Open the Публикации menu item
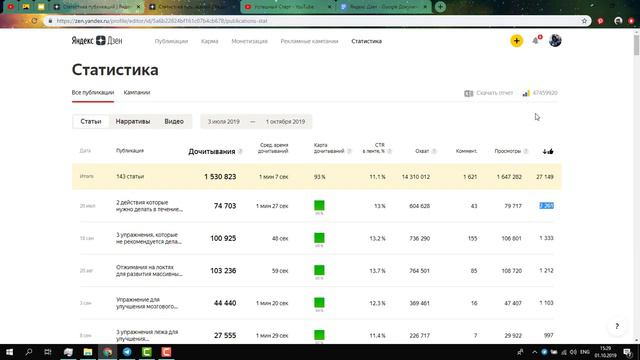The image size is (640, 360). pyautogui.click(x=171, y=41)
